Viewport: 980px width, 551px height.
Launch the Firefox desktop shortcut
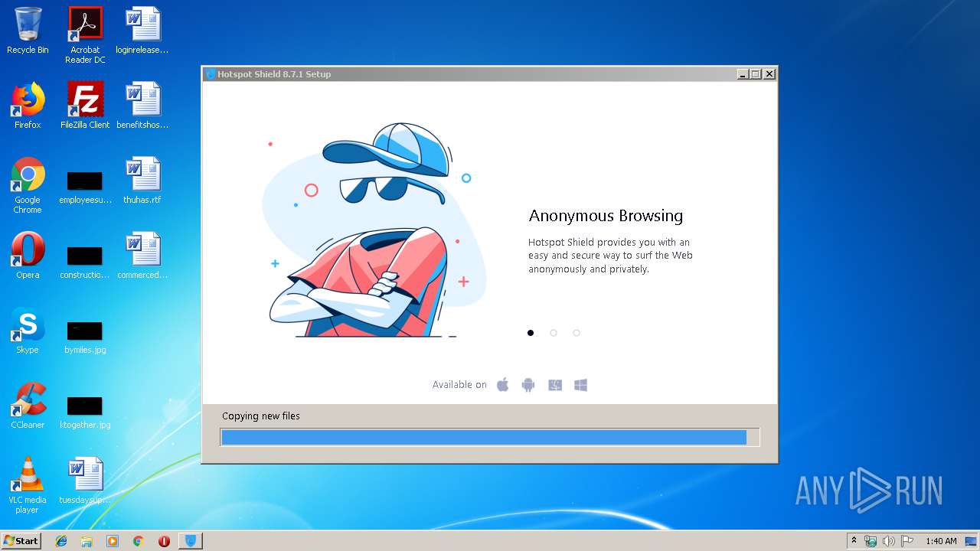click(x=28, y=105)
